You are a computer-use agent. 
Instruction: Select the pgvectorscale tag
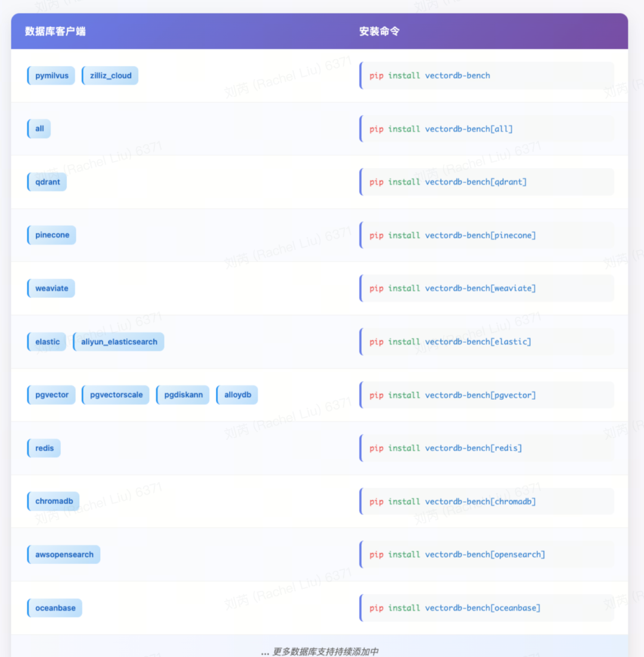116,394
